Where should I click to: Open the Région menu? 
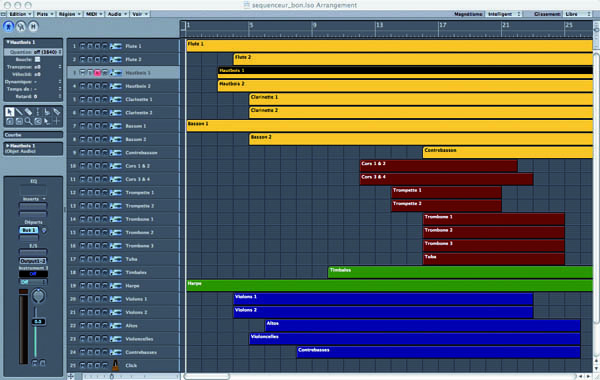pos(69,14)
